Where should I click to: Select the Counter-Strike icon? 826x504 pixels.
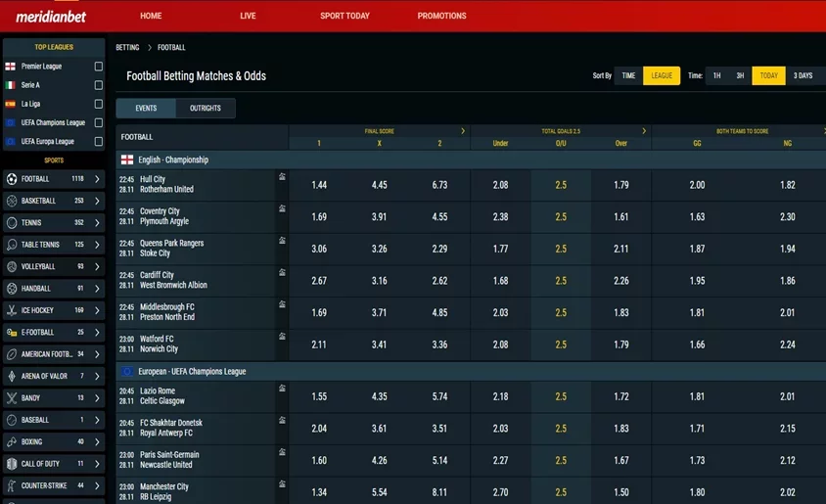click(12, 485)
